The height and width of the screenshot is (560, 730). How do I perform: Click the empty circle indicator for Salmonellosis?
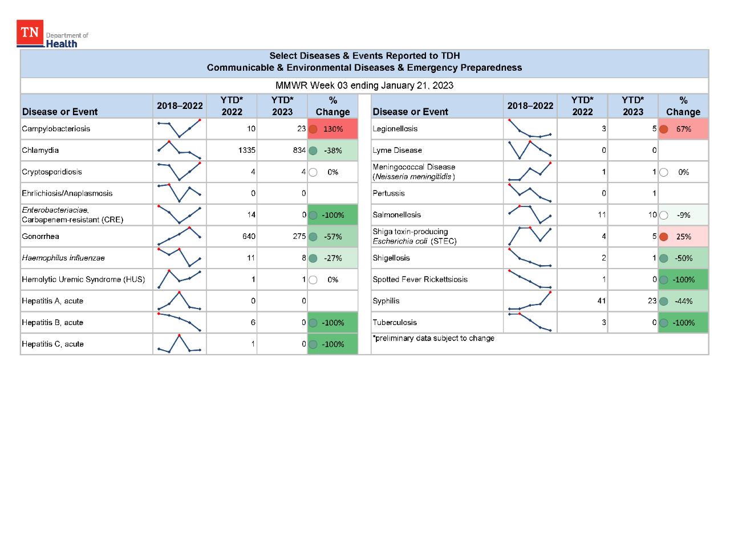tap(664, 215)
